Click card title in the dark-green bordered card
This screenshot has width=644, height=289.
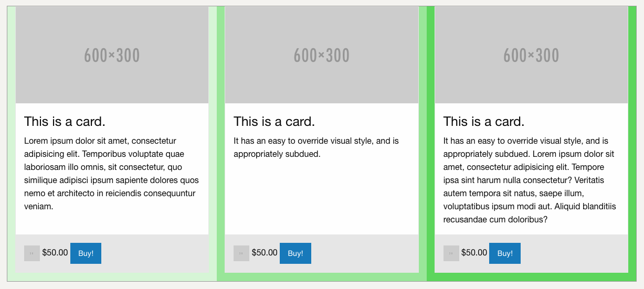[x=484, y=122]
